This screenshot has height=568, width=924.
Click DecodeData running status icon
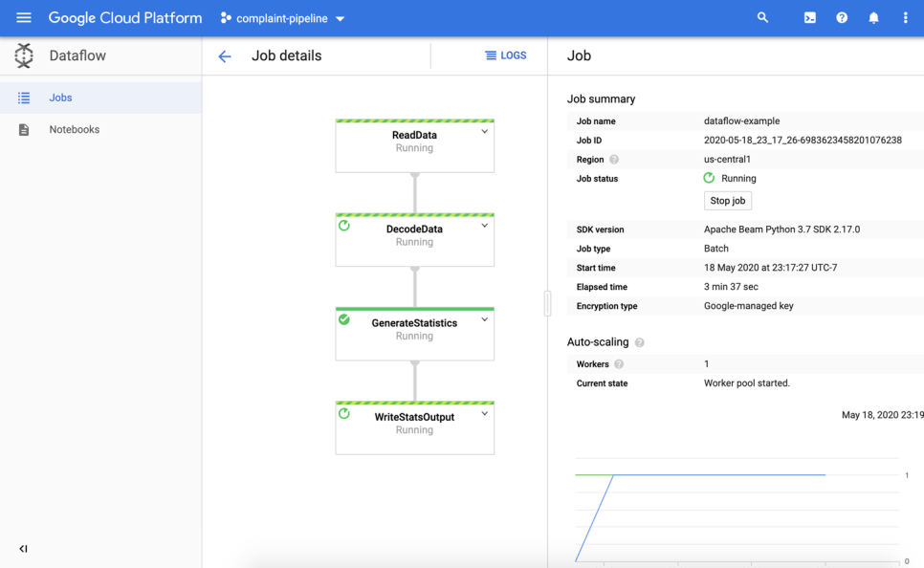344,226
